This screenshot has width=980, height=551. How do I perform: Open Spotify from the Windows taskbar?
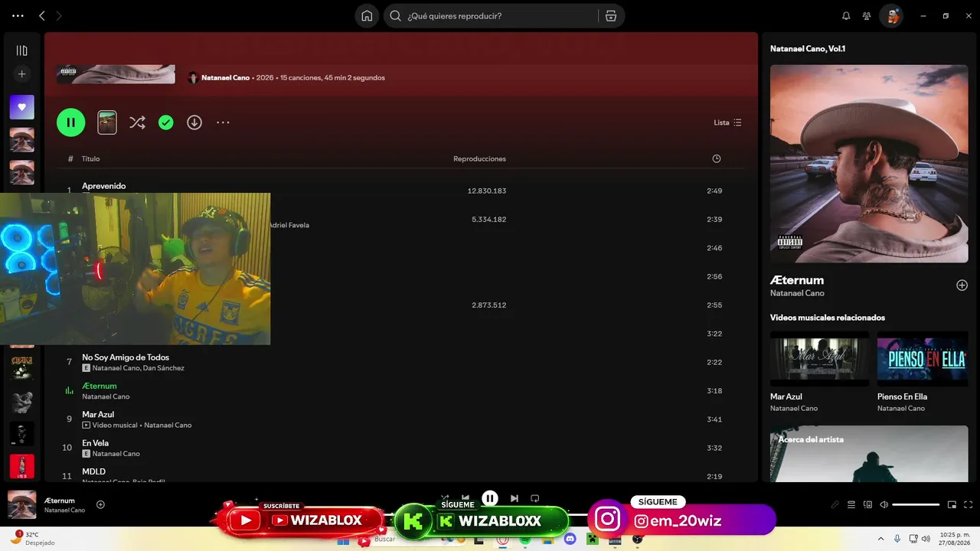525,540
